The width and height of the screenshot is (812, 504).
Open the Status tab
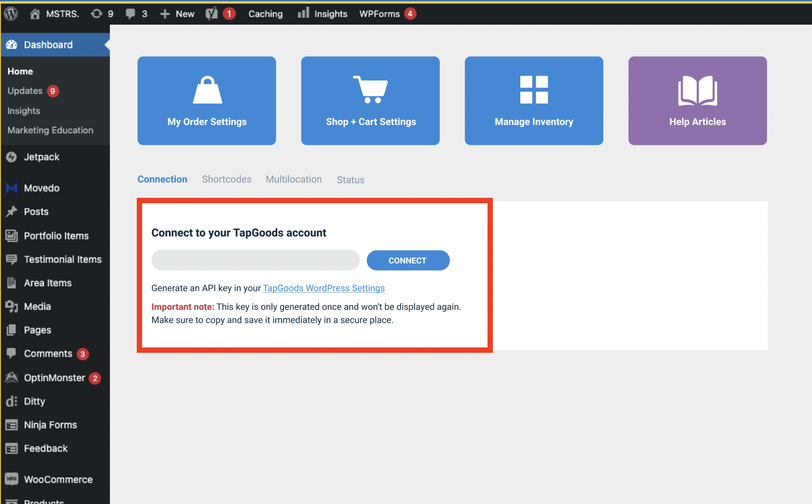351,180
